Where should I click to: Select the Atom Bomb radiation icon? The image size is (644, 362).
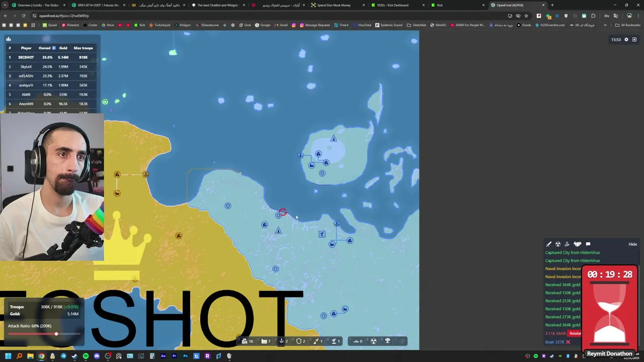[373, 341]
